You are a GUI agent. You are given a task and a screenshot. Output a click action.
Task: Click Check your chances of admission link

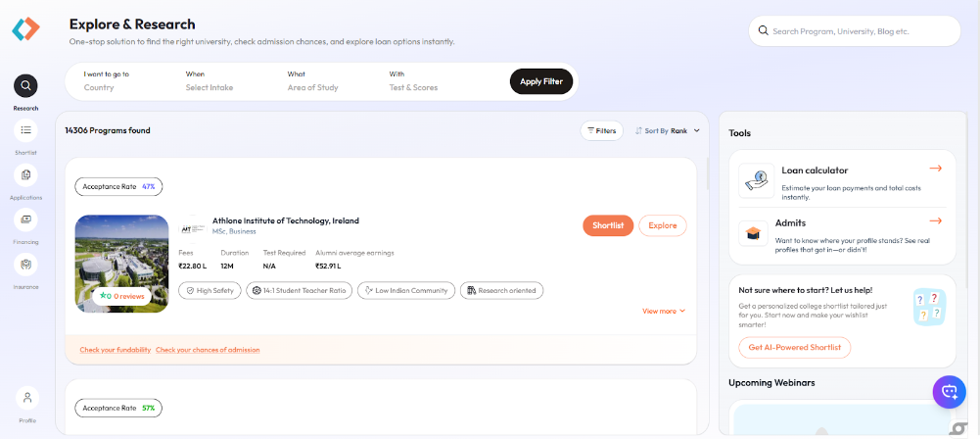point(208,350)
